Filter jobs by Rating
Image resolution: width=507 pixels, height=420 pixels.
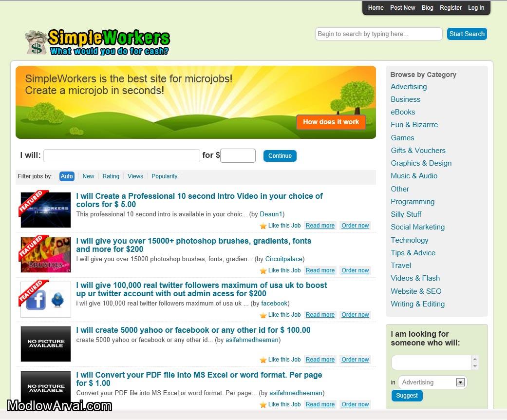click(x=111, y=176)
